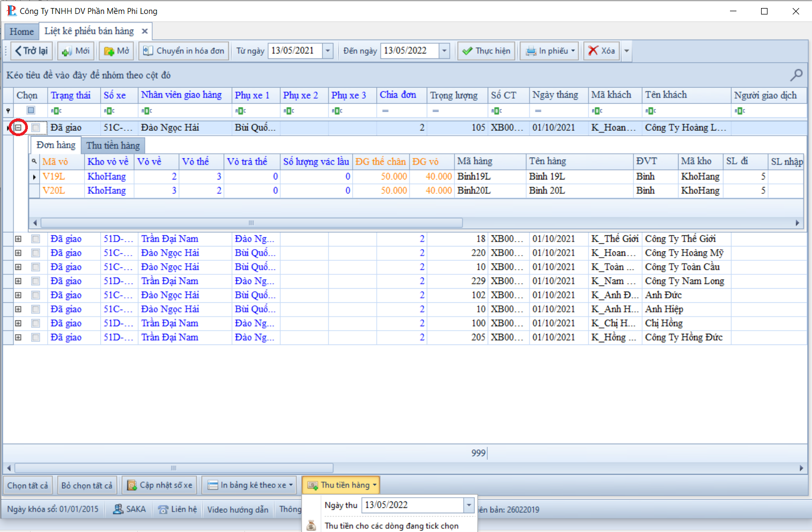The width and height of the screenshot is (812, 532).
Task: Switch to the Home tab
Action: (x=21, y=32)
